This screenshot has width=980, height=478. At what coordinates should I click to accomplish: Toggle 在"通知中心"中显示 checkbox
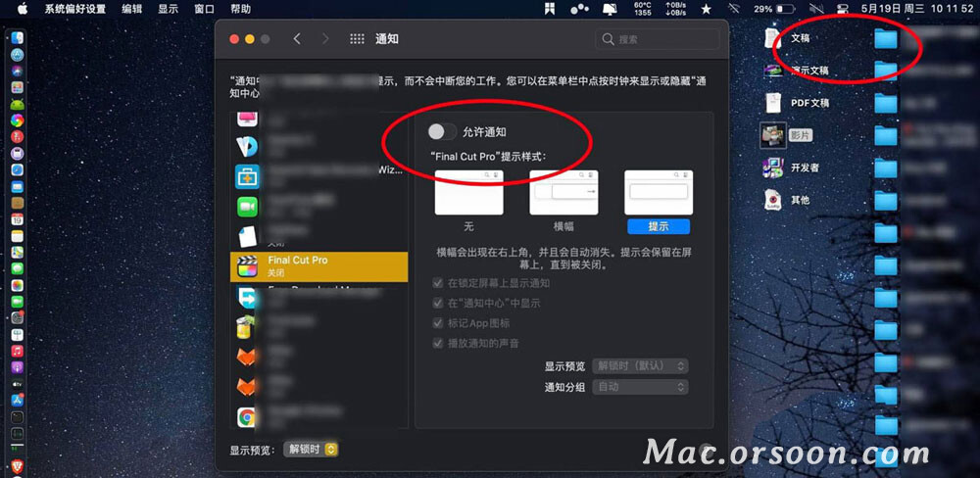pos(438,303)
